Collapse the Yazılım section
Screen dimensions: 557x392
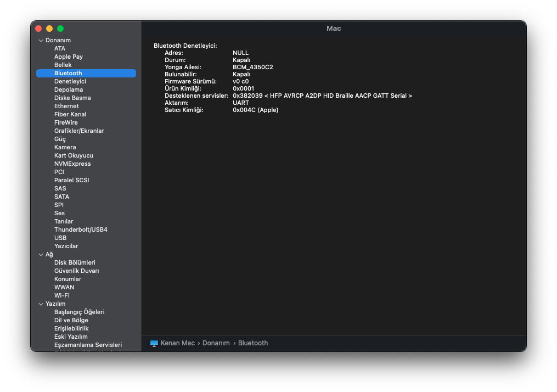41,304
